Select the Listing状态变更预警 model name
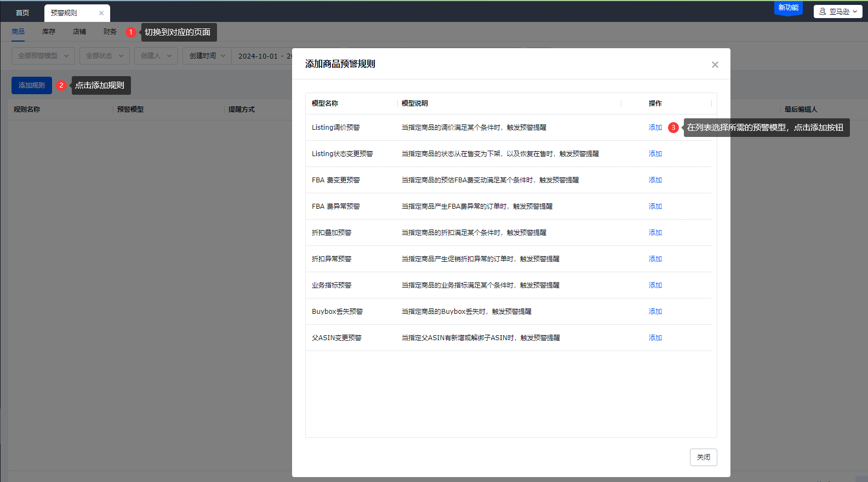Image resolution: width=868 pixels, height=482 pixels. [342, 154]
